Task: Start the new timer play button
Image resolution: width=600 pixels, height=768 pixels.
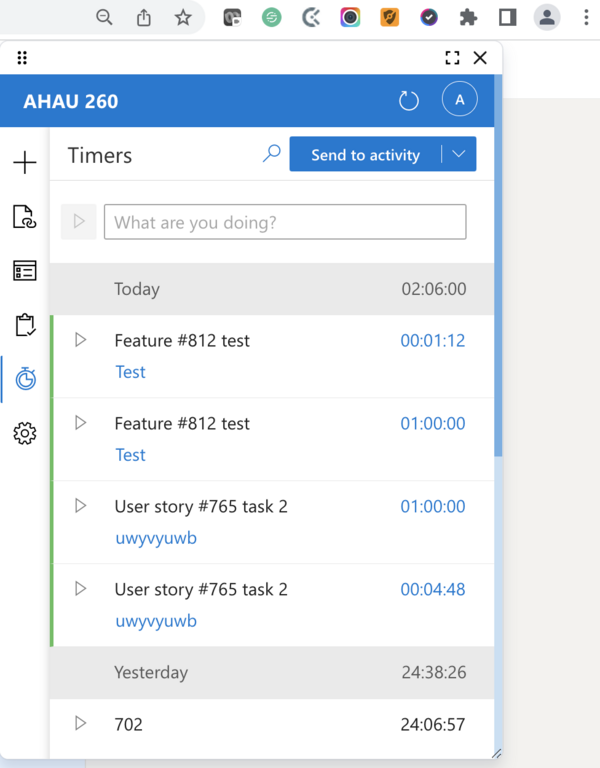Action: tap(79, 222)
